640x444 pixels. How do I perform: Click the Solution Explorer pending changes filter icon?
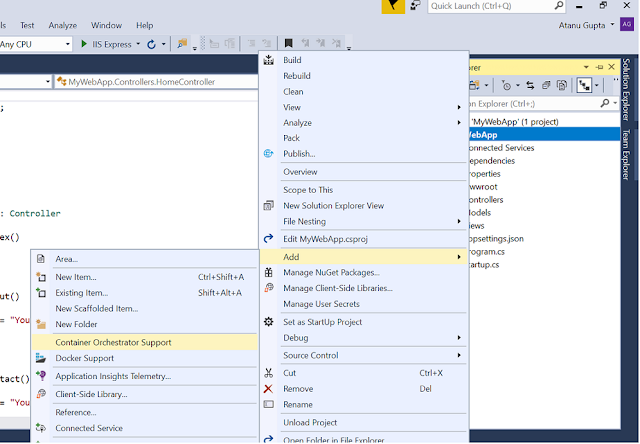[x=506, y=85]
